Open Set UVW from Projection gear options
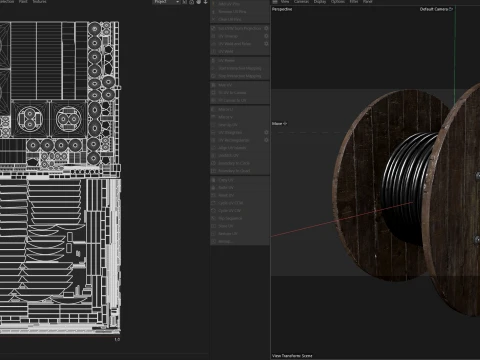Screen dimensions: 480x360 coord(266,28)
